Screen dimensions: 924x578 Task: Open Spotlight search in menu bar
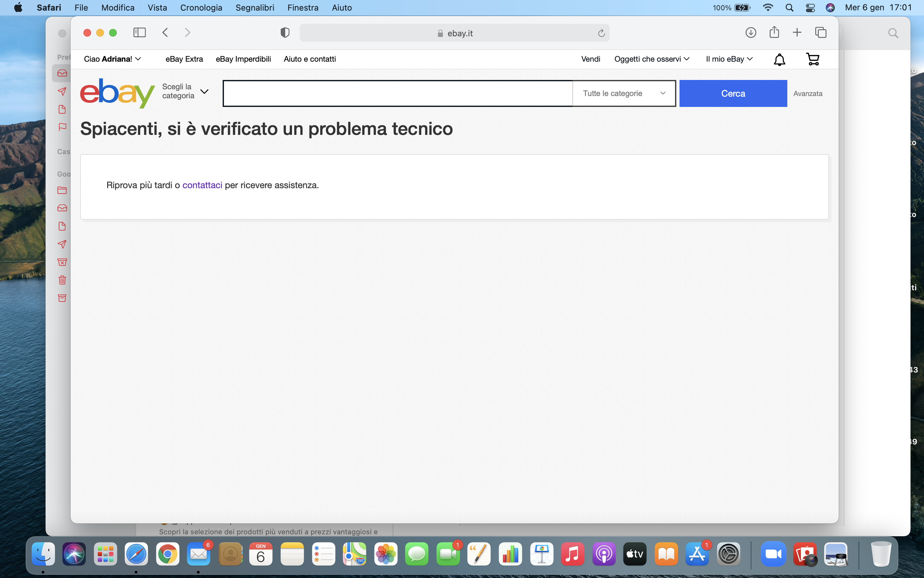(789, 8)
